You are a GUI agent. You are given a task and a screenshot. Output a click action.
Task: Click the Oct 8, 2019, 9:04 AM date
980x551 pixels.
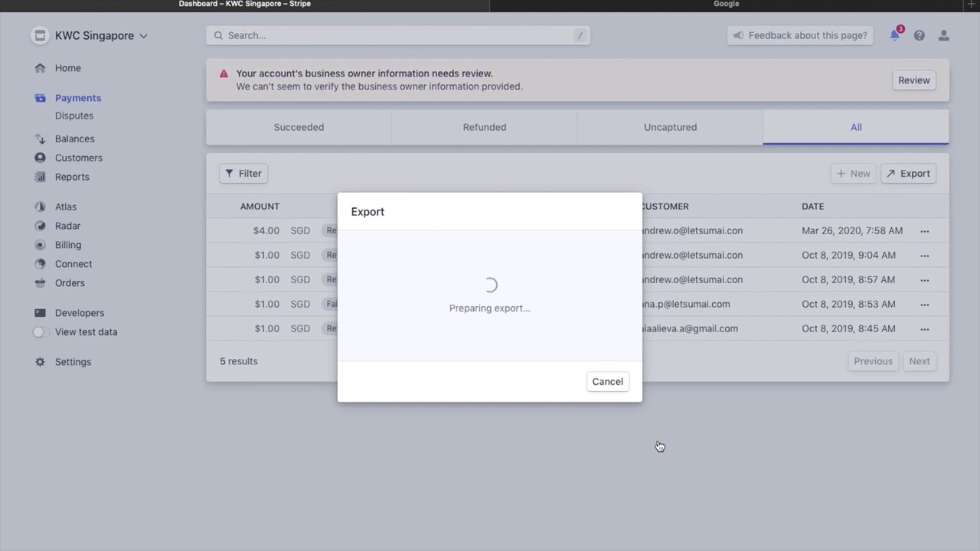[x=848, y=255]
